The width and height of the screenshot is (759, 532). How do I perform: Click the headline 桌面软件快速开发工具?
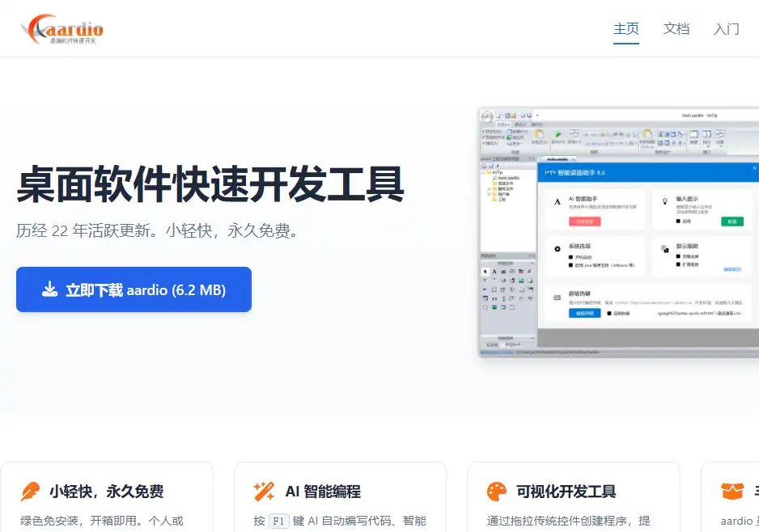[210, 184]
